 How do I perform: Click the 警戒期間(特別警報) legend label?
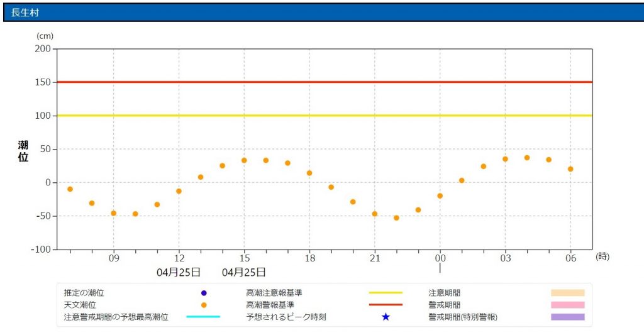pyautogui.click(x=463, y=317)
